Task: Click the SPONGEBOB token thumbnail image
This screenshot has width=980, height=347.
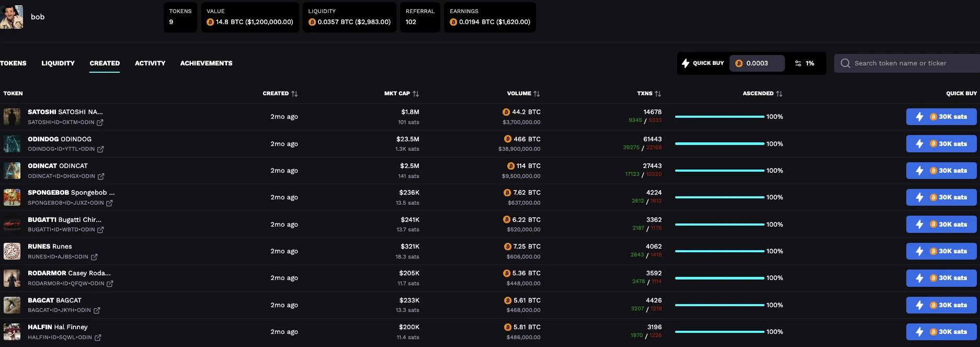Action: (x=12, y=197)
